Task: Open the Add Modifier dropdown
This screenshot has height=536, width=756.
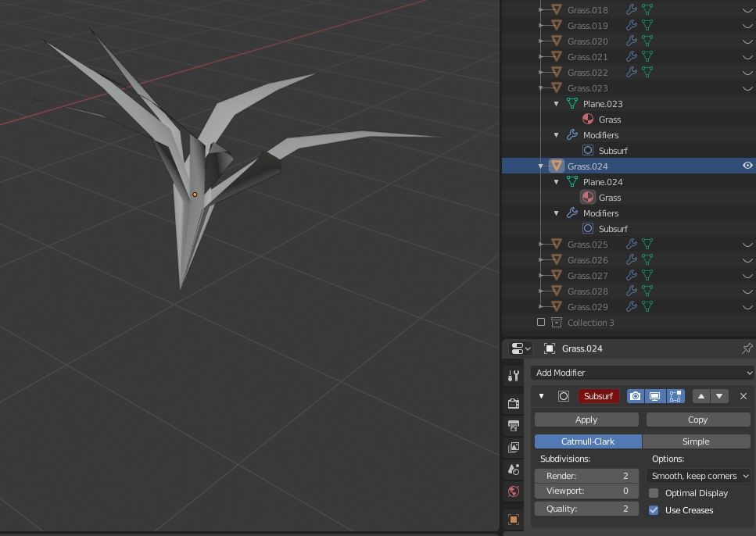Action: pyautogui.click(x=643, y=373)
